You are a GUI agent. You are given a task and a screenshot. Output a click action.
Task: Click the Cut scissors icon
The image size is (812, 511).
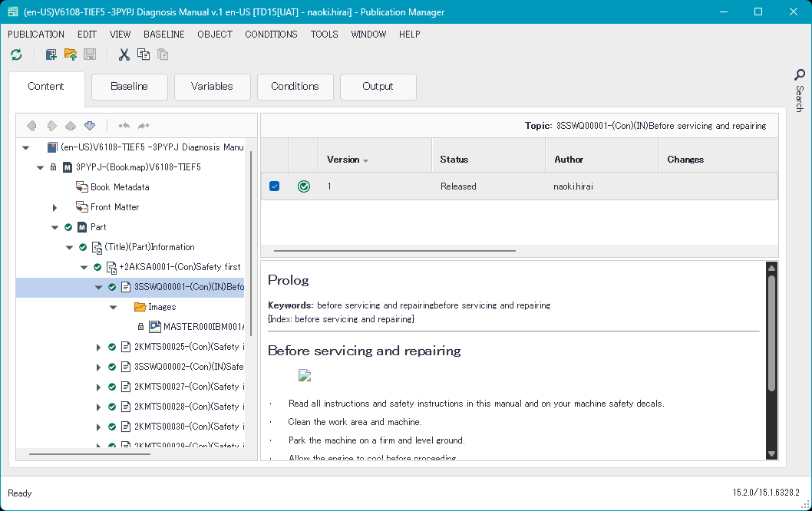pos(124,54)
